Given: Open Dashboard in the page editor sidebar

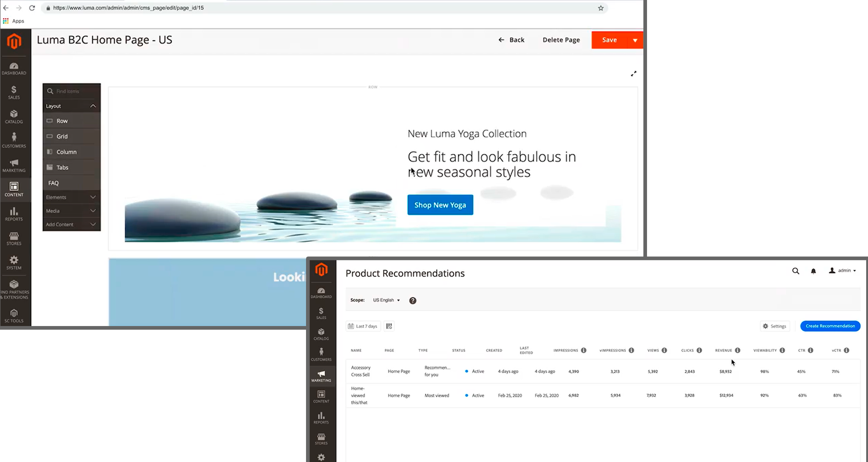Looking at the screenshot, I should [x=14, y=69].
